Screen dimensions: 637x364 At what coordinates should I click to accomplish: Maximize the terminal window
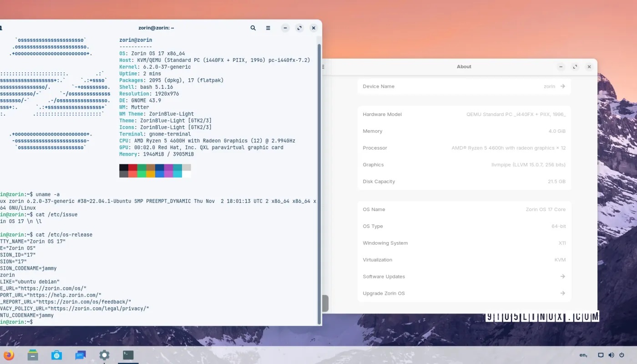point(299,28)
